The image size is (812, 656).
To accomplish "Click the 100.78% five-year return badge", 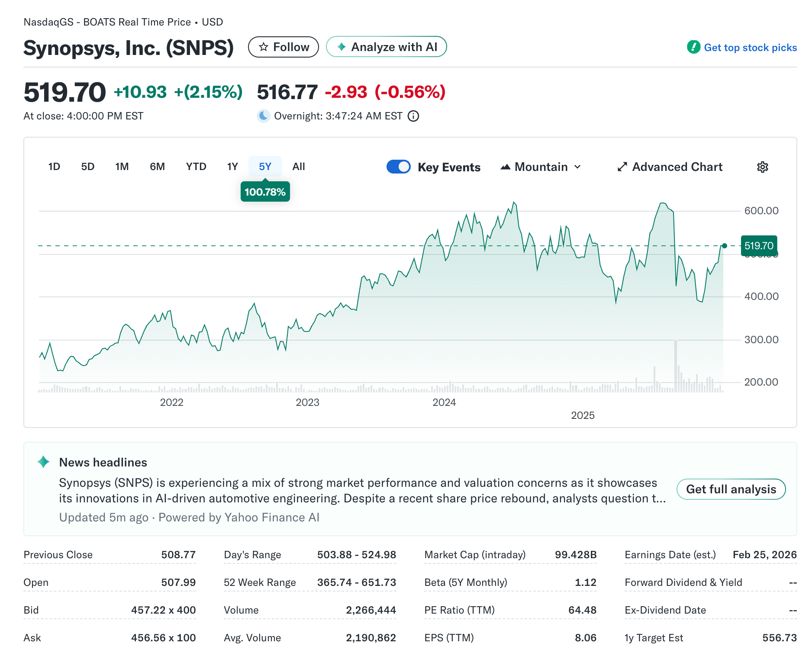I will tap(265, 192).
